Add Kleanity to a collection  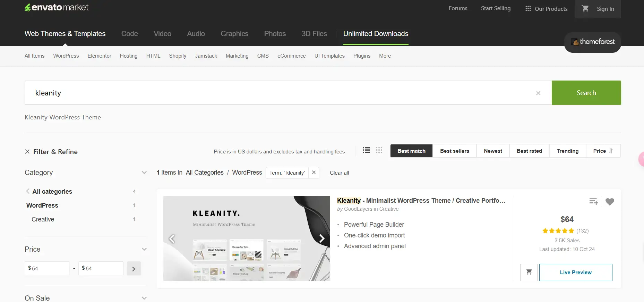[593, 201]
